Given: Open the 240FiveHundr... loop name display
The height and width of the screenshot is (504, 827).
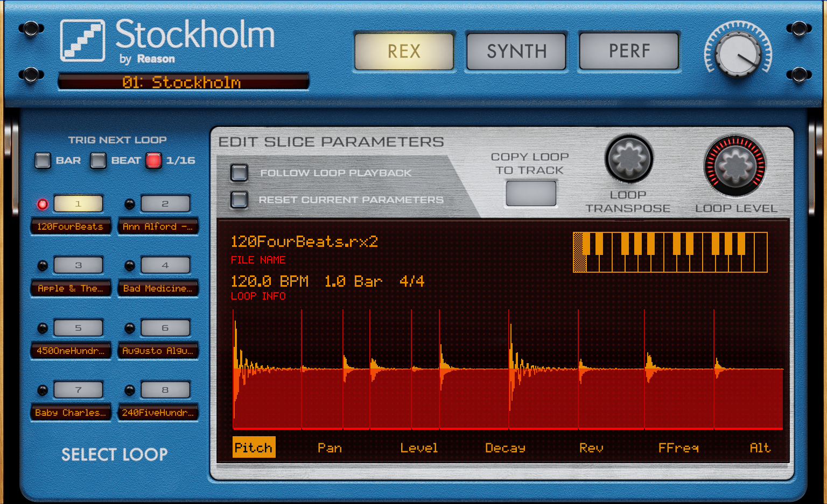Looking at the screenshot, I should coord(158,413).
